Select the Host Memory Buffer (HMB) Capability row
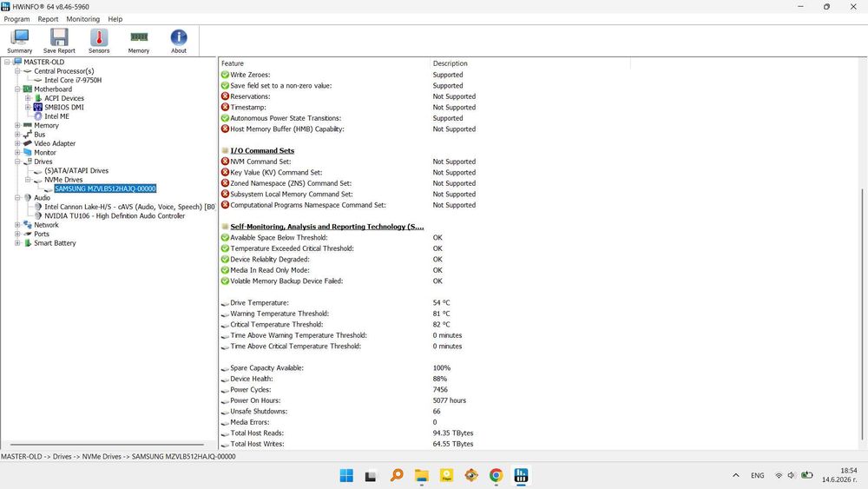 click(348, 129)
